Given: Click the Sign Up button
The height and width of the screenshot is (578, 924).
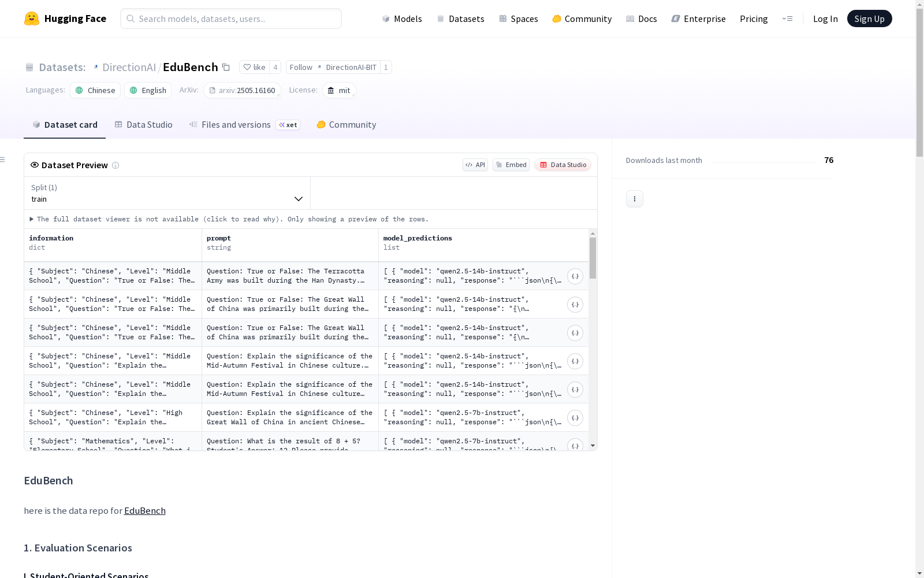Looking at the screenshot, I should (869, 18).
